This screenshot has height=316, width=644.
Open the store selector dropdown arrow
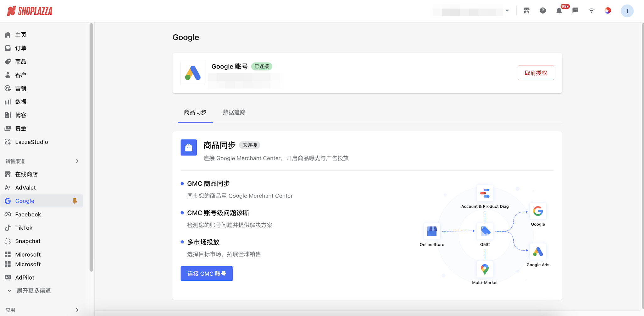pos(507,11)
